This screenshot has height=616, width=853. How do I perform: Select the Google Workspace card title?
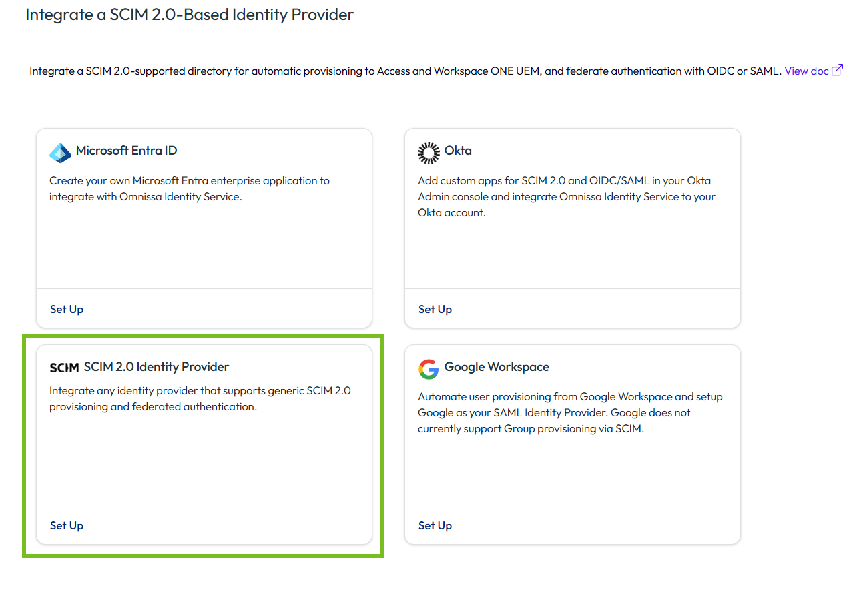point(497,367)
